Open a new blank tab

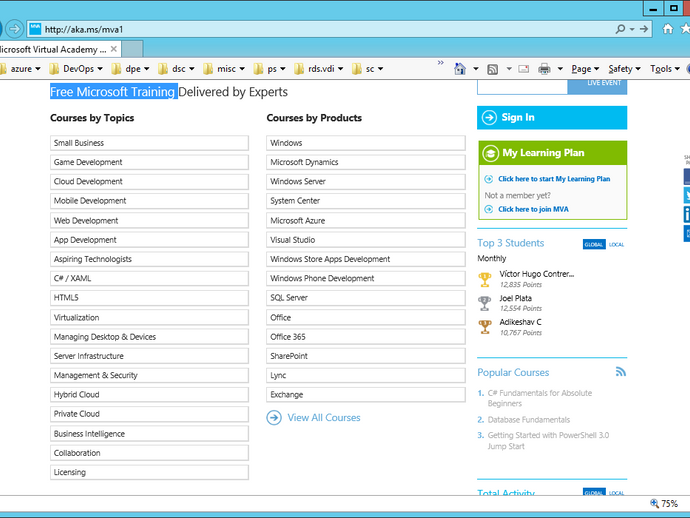tap(132, 49)
